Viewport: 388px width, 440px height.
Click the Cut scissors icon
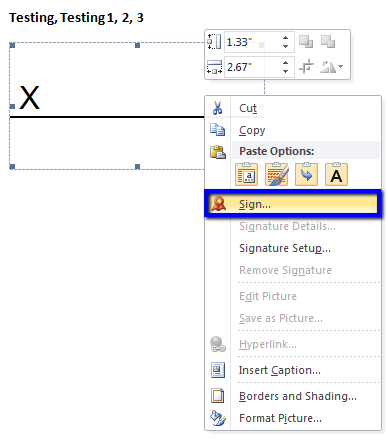click(218, 108)
